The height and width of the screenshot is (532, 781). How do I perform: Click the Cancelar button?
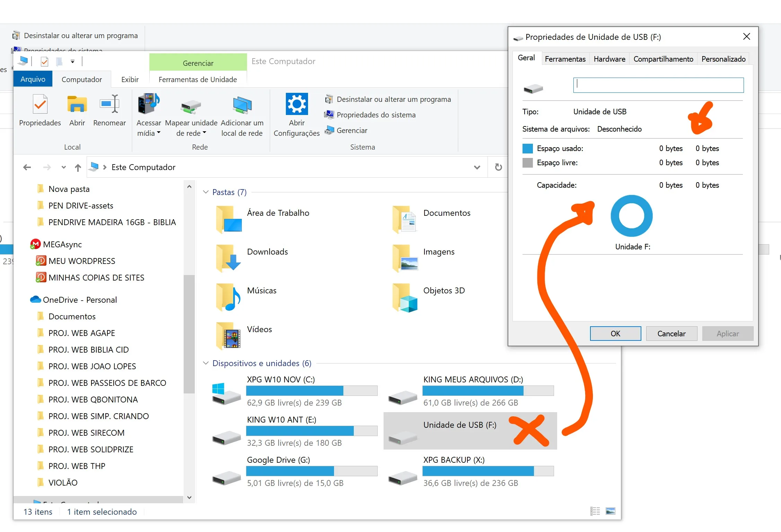point(671,334)
